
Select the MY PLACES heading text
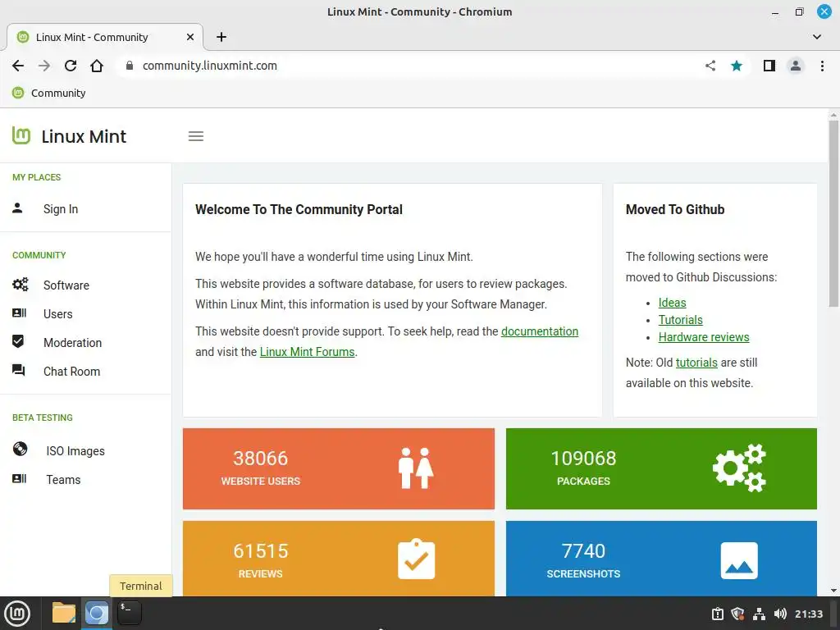coord(36,177)
